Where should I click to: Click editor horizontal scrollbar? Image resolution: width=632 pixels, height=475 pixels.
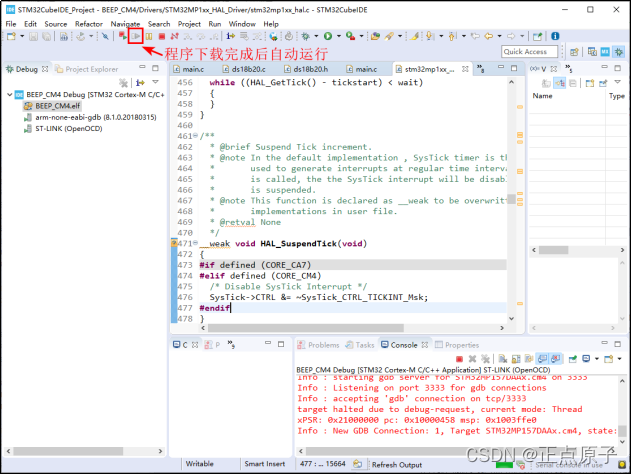click(x=305, y=328)
